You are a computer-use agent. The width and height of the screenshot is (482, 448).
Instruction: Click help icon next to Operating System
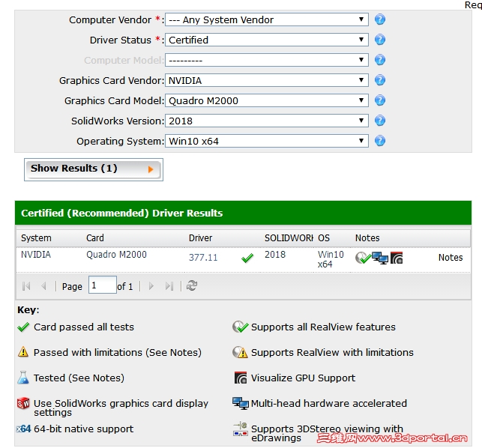380,141
